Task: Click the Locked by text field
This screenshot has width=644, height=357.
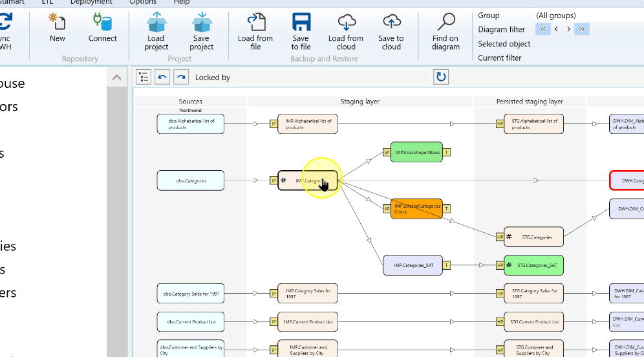Action: pyautogui.click(x=333, y=77)
